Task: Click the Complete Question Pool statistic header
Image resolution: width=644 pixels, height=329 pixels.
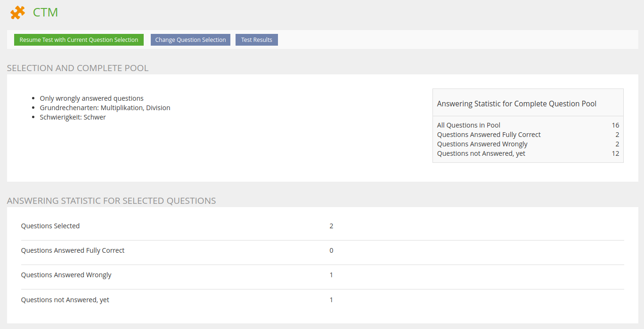Action: 516,104
